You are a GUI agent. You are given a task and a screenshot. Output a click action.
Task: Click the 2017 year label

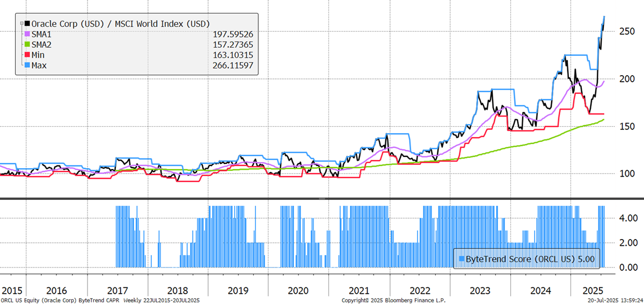[x=117, y=291]
